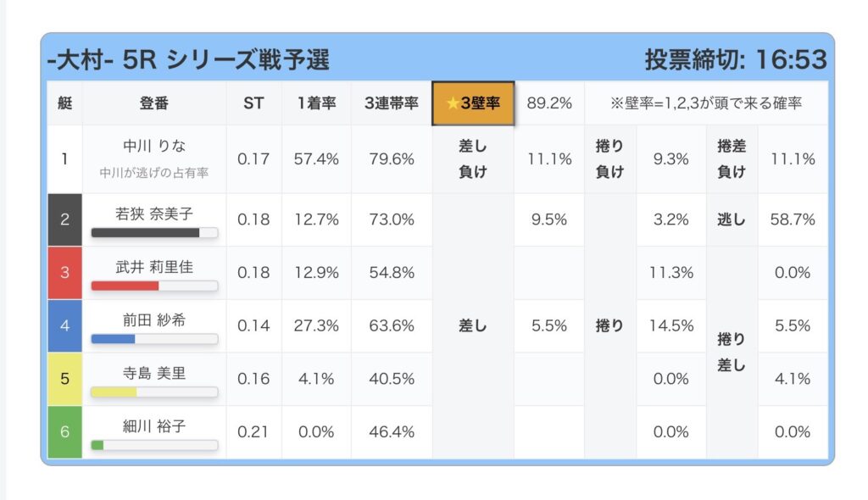Click the white boat number 1 badge
Viewport: 868px width, 500px height.
tap(64, 158)
